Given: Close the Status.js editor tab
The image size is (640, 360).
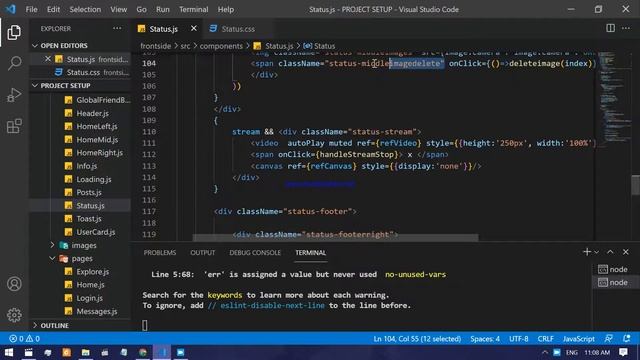Looking at the screenshot, I should tap(193, 29).
